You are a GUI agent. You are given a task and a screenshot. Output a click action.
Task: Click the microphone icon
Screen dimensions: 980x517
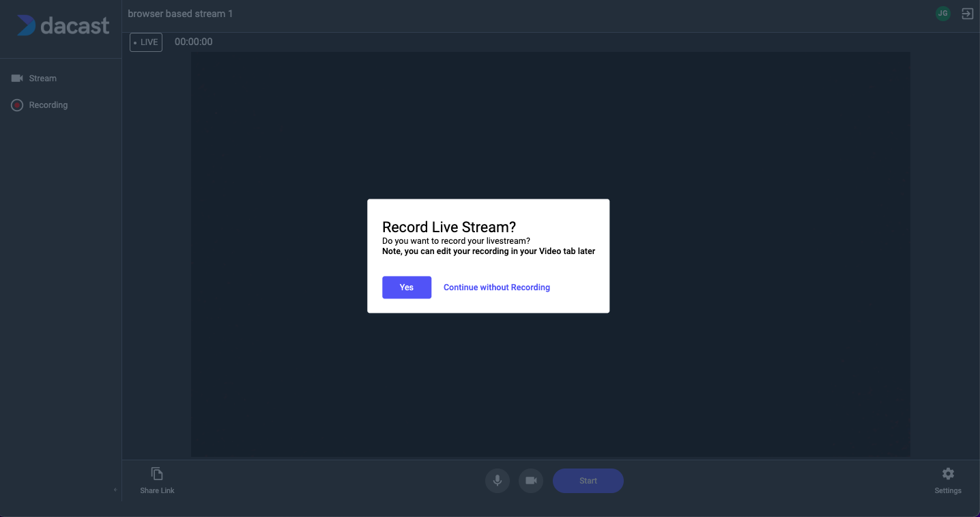pos(497,480)
